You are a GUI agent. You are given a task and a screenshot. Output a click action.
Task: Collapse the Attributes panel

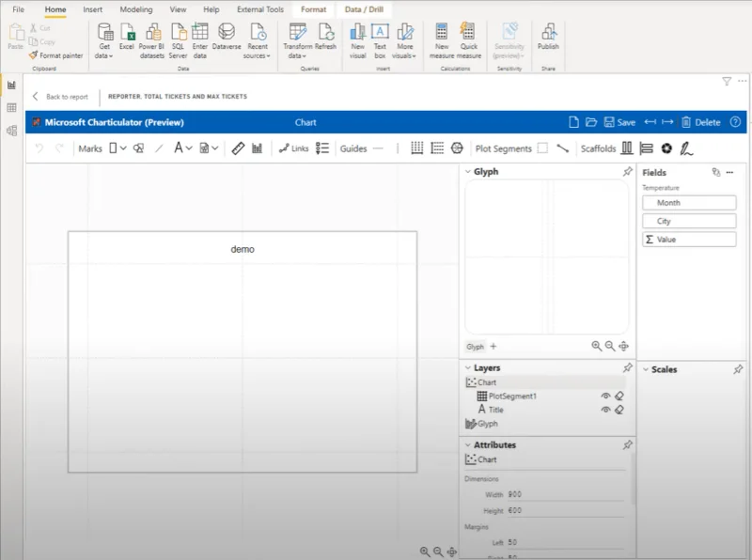pos(468,445)
